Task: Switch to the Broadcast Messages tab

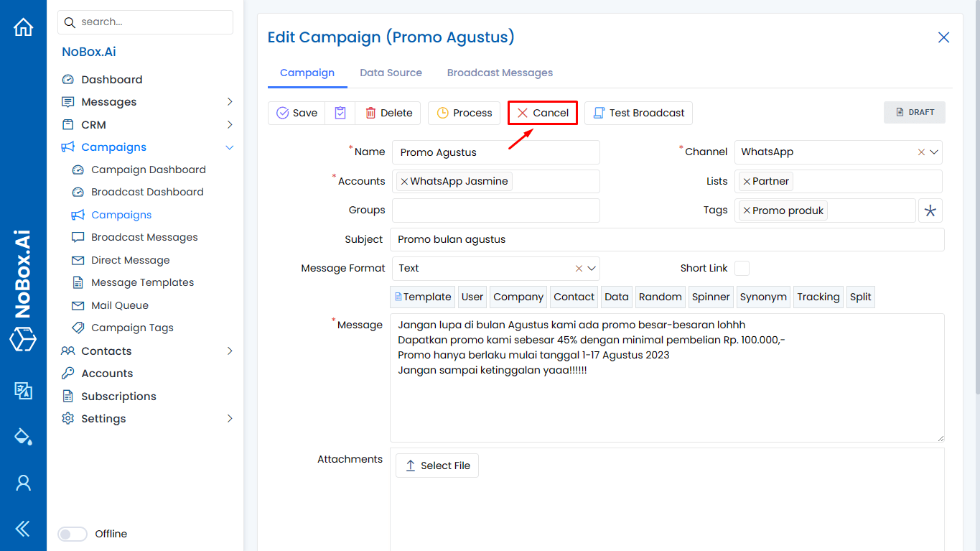Action: 500,73
